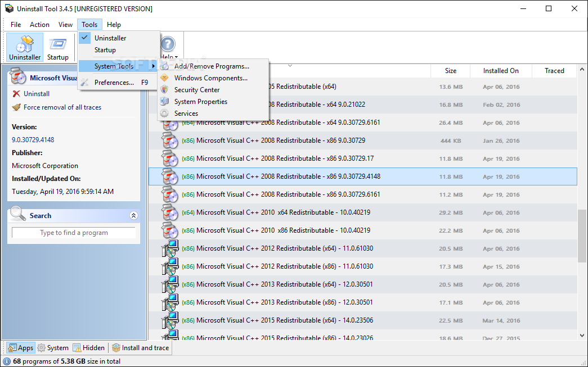This screenshot has height=367, width=588.
Task: Click the Services gear icon in submenu
Action: (x=164, y=114)
